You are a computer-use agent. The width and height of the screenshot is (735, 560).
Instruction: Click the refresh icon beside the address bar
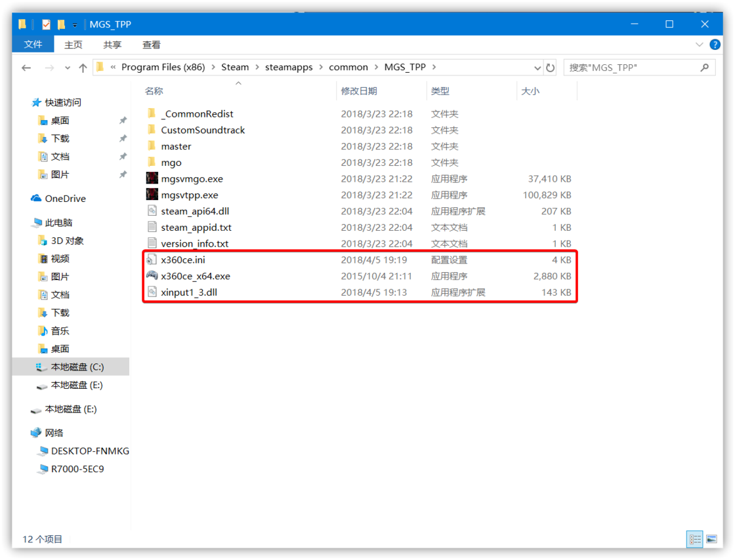tap(551, 67)
